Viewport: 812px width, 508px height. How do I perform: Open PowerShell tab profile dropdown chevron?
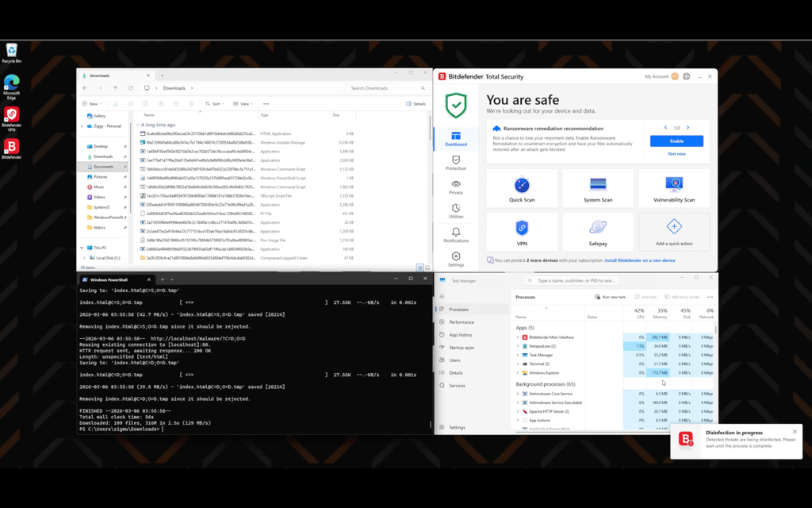click(172, 279)
